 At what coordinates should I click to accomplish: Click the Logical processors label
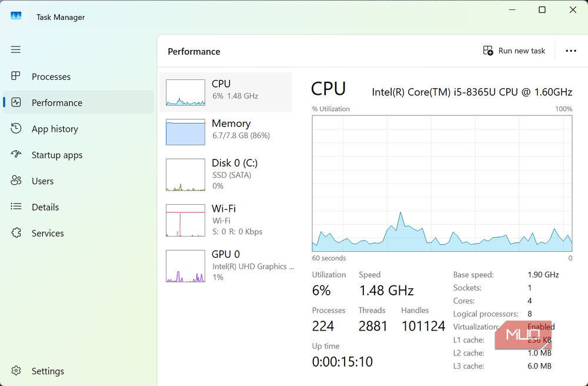(486, 314)
